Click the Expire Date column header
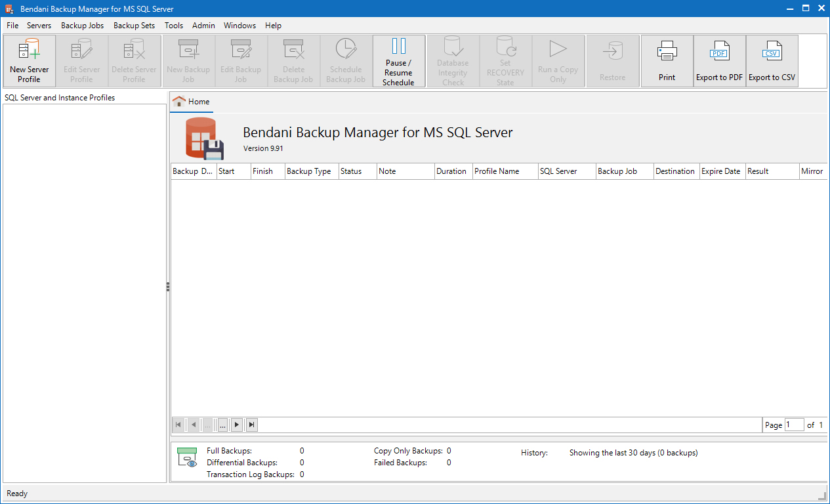The image size is (830, 504). pos(721,171)
